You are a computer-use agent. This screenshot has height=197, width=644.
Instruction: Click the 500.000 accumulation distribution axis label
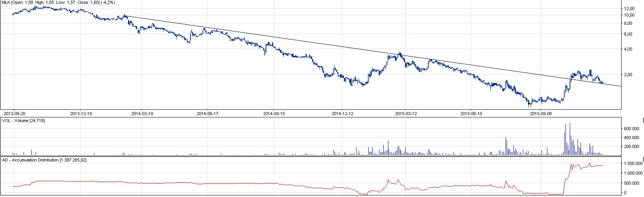(x=631, y=183)
